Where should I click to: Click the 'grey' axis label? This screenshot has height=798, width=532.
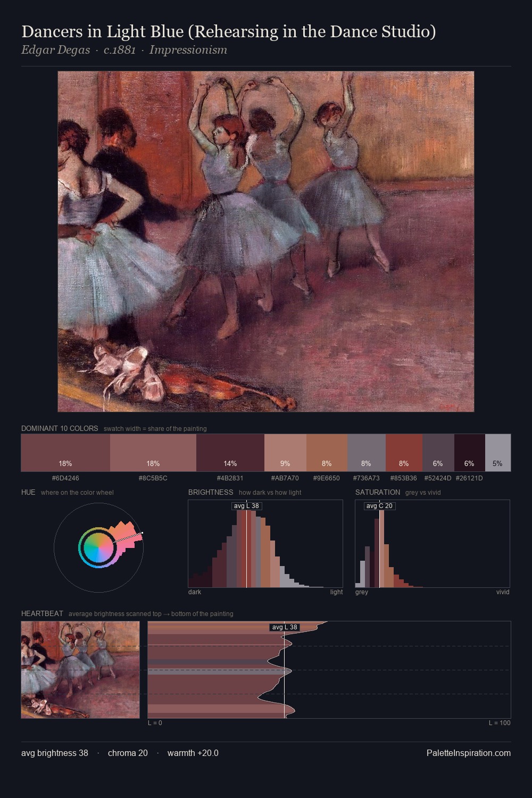pyautogui.click(x=362, y=592)
